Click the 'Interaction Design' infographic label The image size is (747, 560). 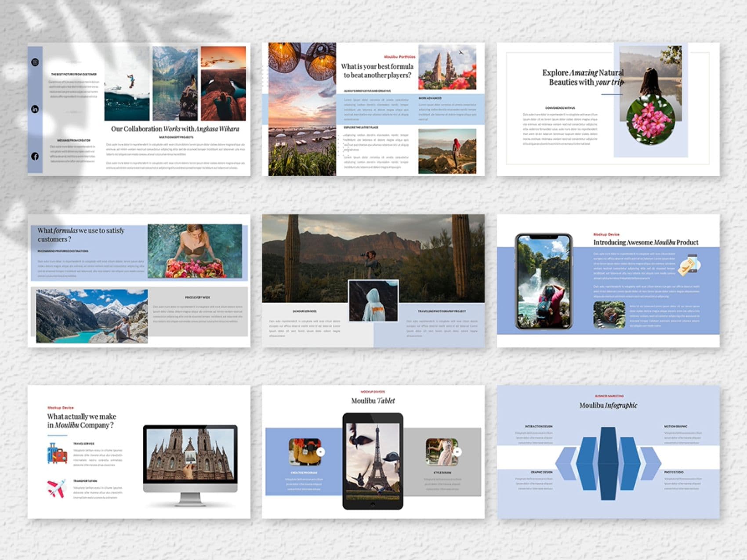click(x=539, y=426)
